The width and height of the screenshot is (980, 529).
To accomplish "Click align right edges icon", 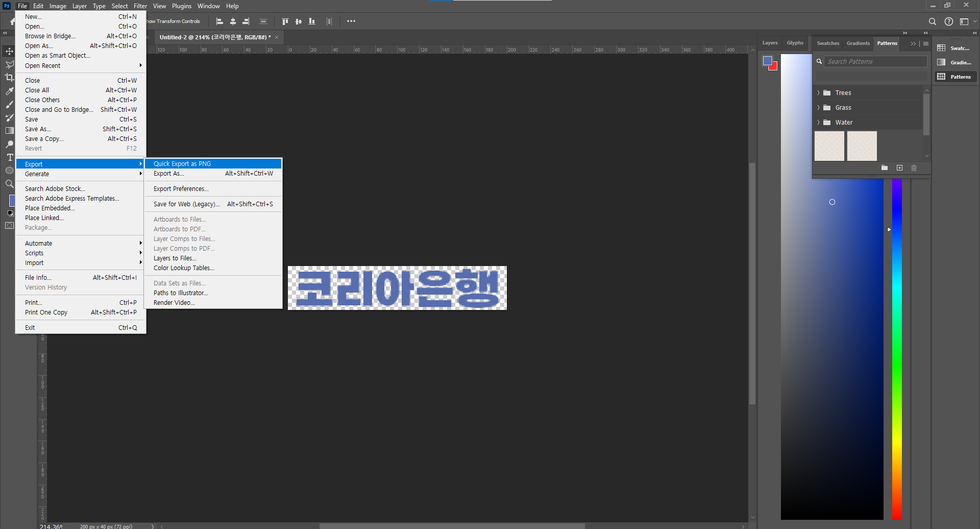I will tap(246, 21).
